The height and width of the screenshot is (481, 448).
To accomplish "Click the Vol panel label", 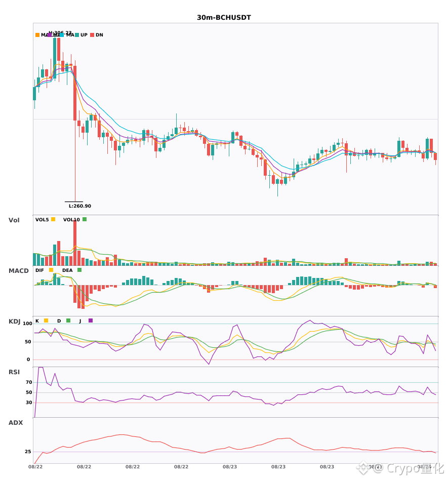I will 14,220.
